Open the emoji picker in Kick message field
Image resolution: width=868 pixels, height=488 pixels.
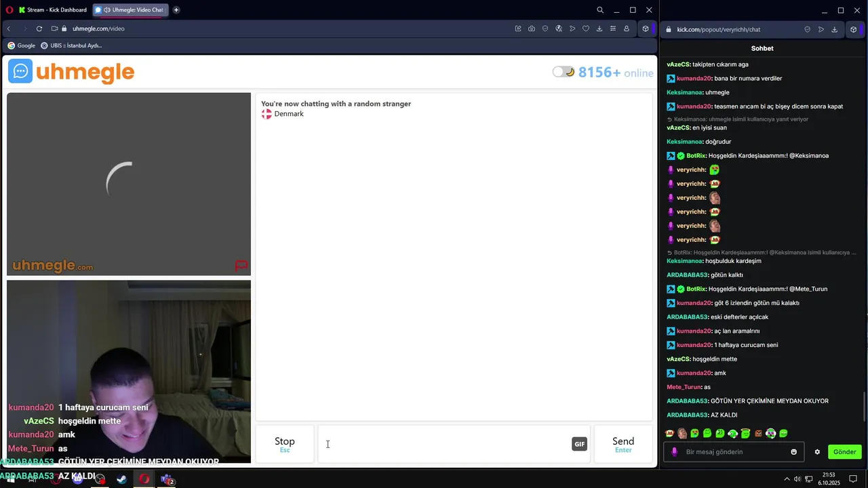[794, 452]
